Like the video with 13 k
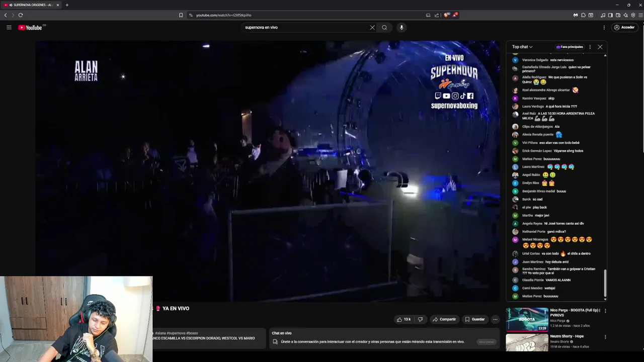The image size is (644, 362). click(x=404, y=319)
